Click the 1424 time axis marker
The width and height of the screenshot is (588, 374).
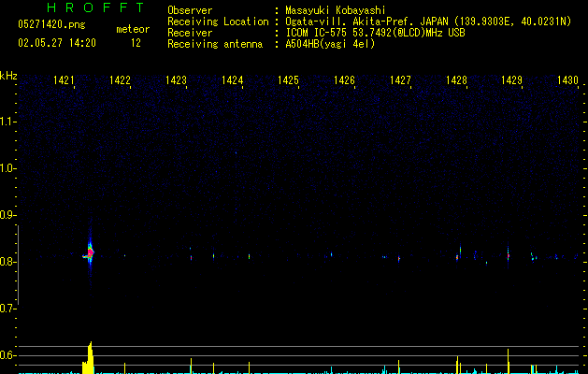point(232,80)
